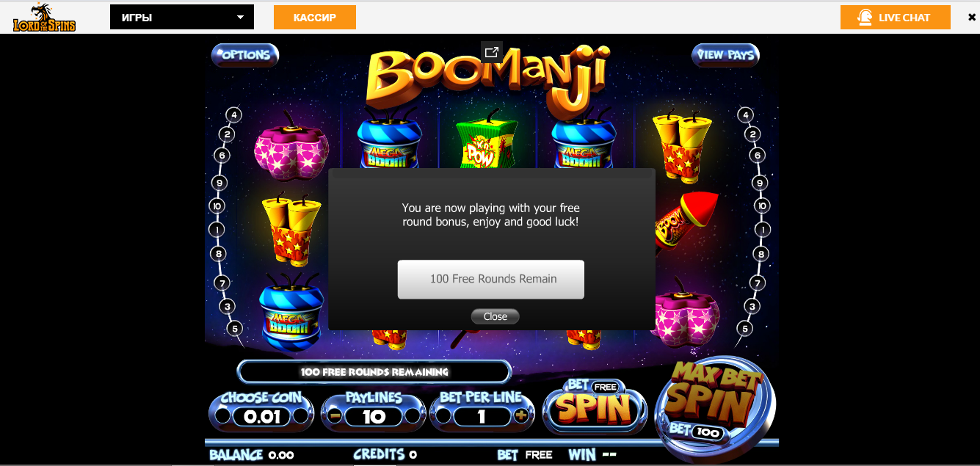Image resolution: width=980 pixels, height=466 pixels.
Task: Click the КАССИР cashier button
Action: [x=315, y=18]
